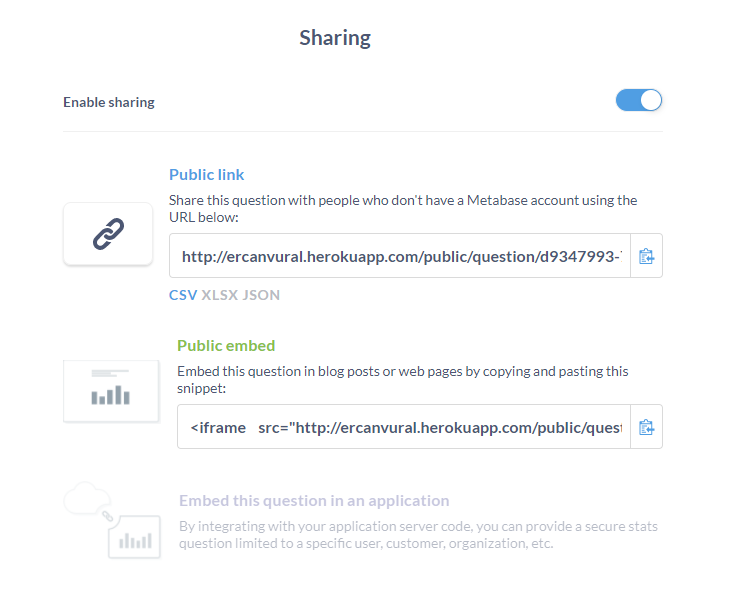Viewport: 741px width, 605px height.
Task: Click the small chart box in application illustration
Action: point(135,537)
